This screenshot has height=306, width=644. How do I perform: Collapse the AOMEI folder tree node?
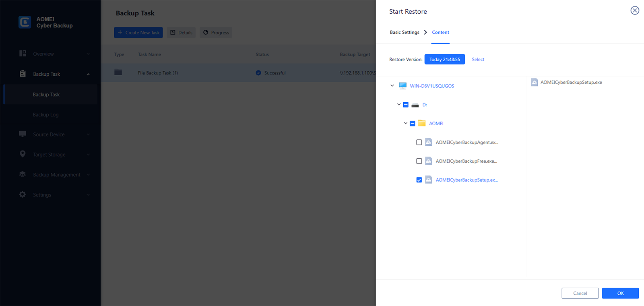406,123
